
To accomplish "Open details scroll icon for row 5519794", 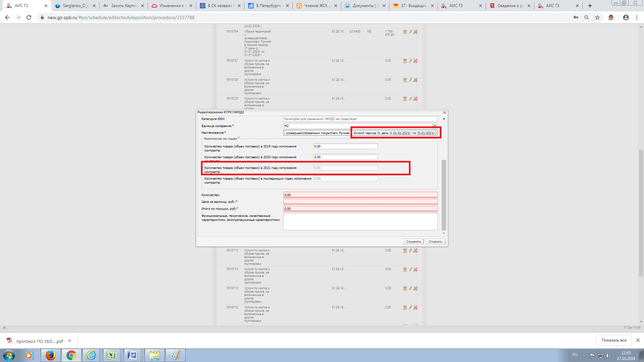I will pos(405,32).
